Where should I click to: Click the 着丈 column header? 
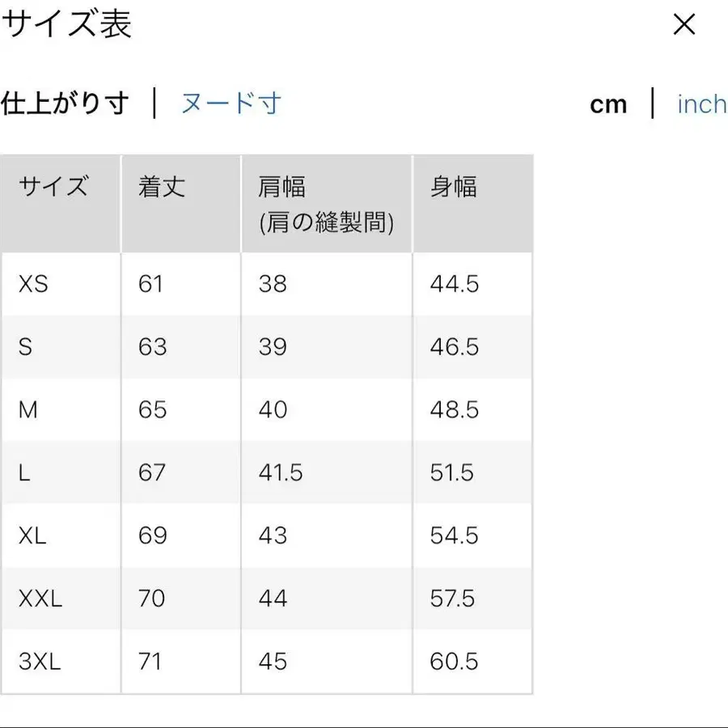click(159, 187)
